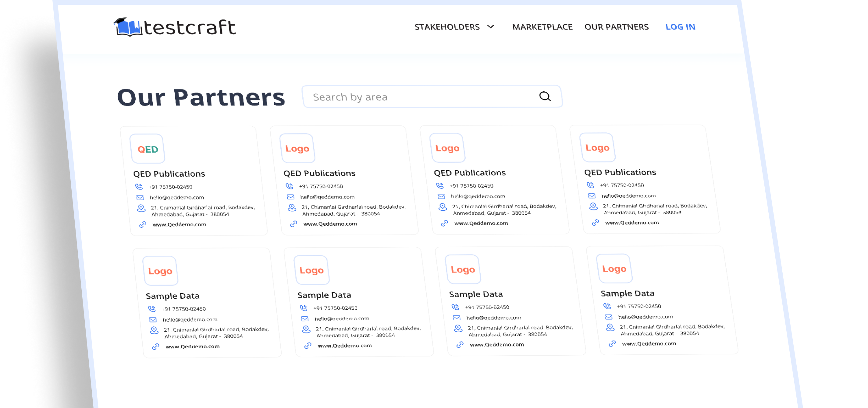This screenshot has width=868, height=408.
Task: Click link icon in first Sample Data card
Action: (x=156, y=346)
